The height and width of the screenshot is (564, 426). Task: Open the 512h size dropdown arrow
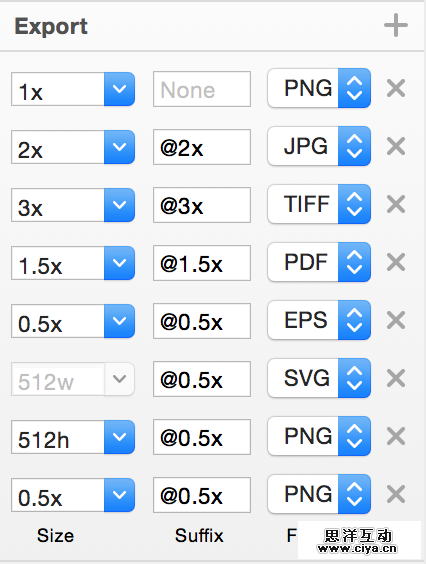point(119,437)
